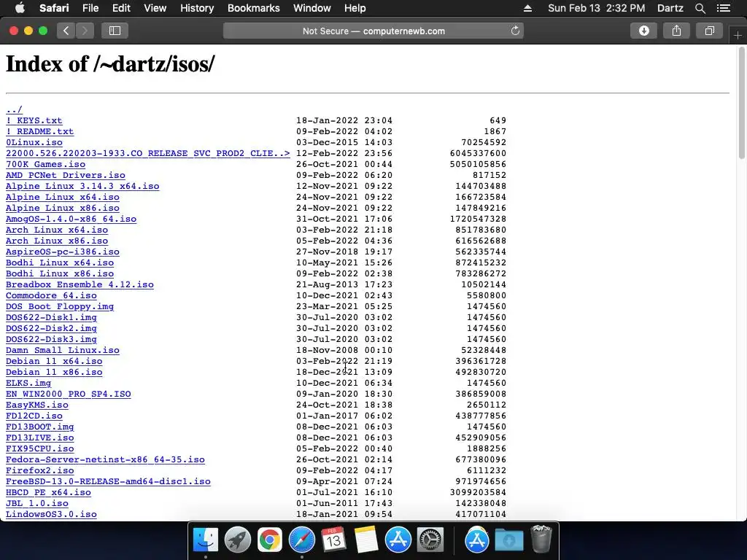Viewport: 747px width, 560px height.
Task: Open the View menu
Action: point(155,8)
